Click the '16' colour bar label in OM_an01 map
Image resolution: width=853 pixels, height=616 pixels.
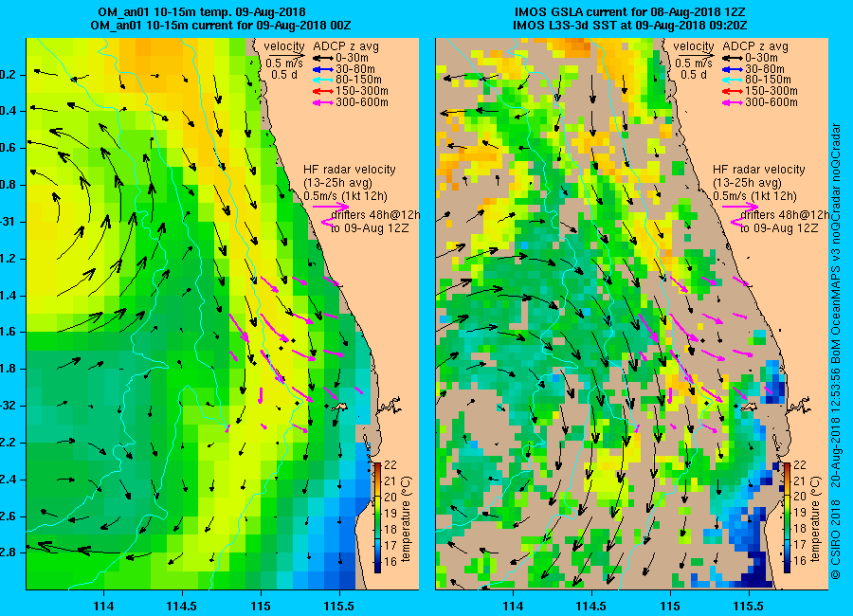(x=390, y=561)
